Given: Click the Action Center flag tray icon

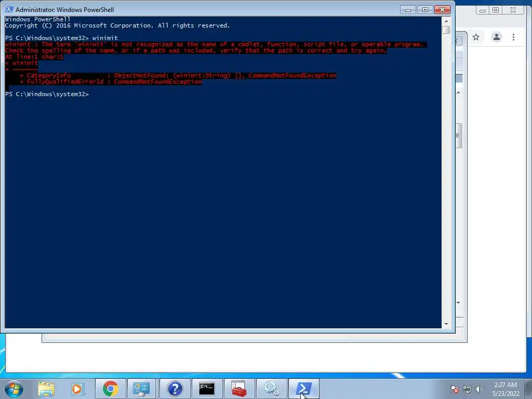Looking at the screenshot, I should click(454, 389).
